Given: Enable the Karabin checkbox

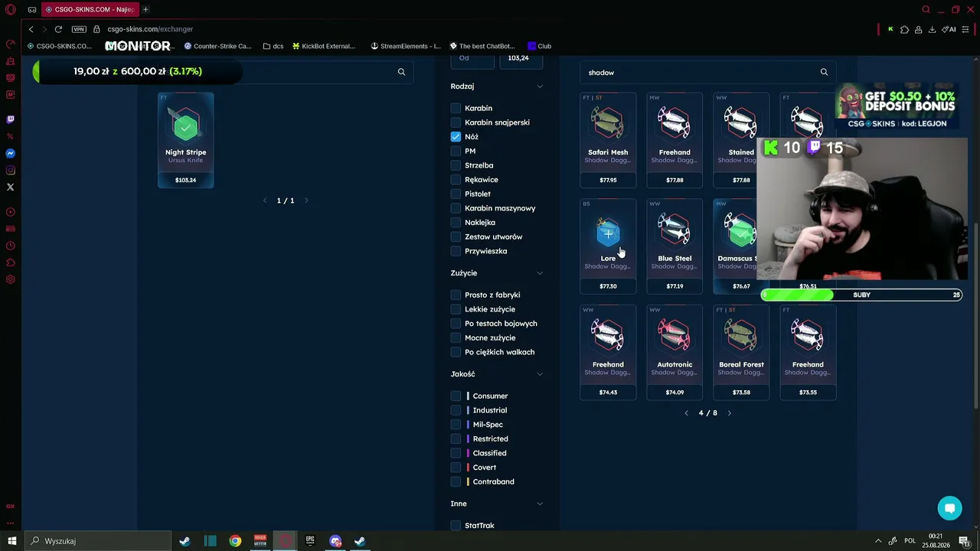Looking at the screenshot, I should [456, 108].
